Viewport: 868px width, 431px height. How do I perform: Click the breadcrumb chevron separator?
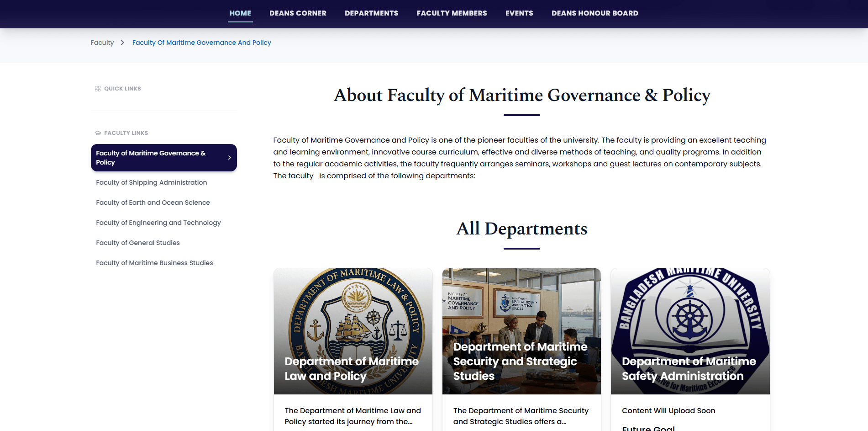coord(122,43)
